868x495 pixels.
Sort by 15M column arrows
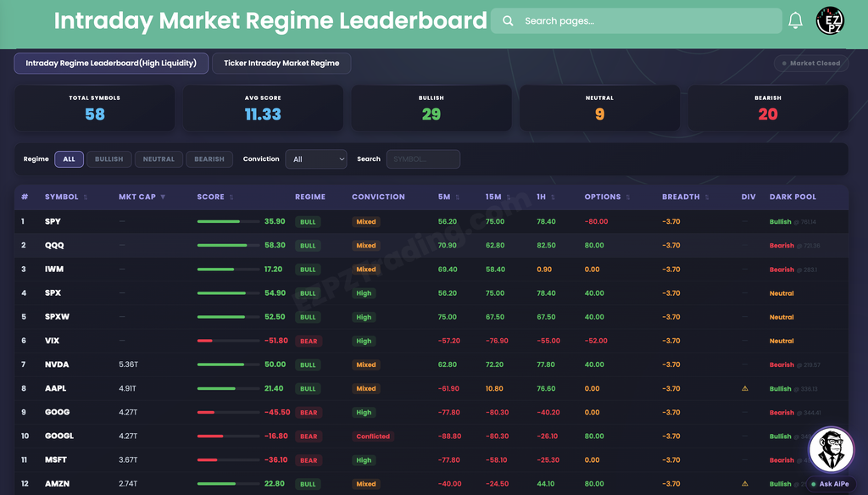(509, 197)
